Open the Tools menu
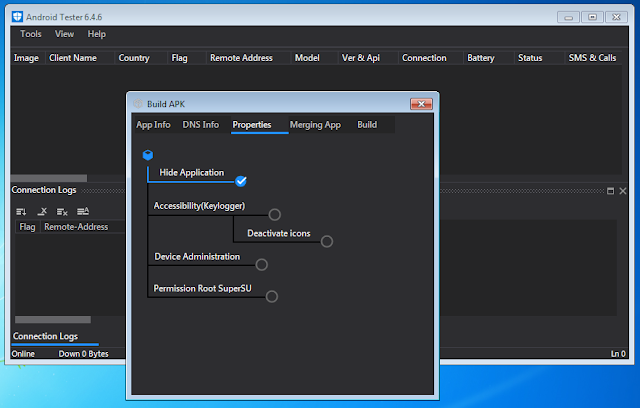This screenshot has height=408, width=640. point(31,34)
